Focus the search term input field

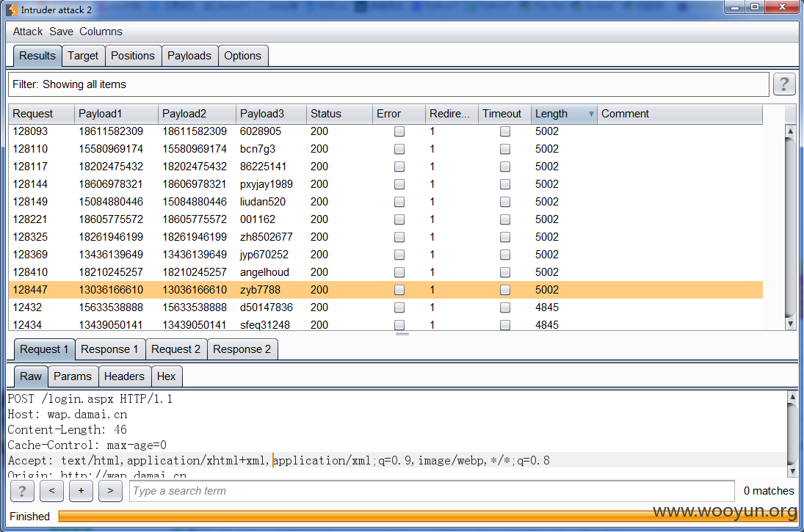point(432,491)
